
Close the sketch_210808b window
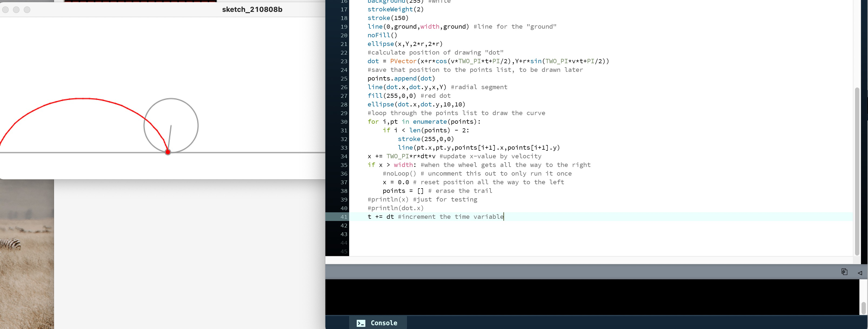click(5, 10)
